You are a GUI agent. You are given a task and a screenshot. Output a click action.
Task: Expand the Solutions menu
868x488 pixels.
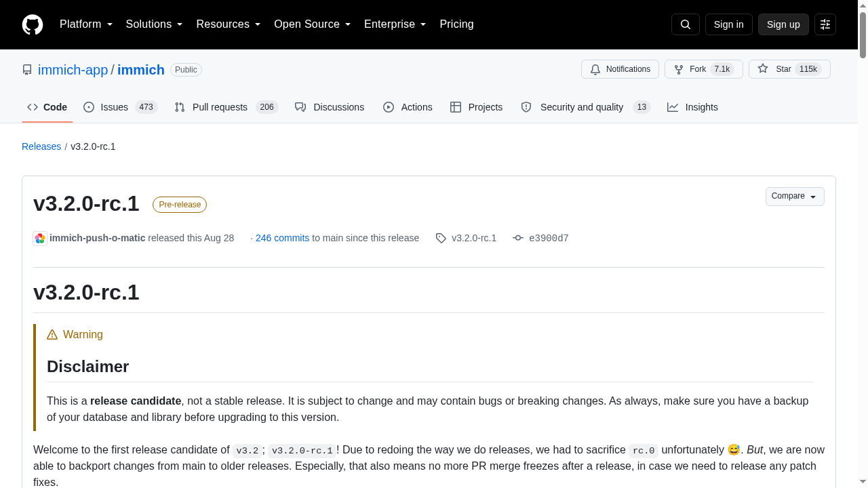coord(155,24)
